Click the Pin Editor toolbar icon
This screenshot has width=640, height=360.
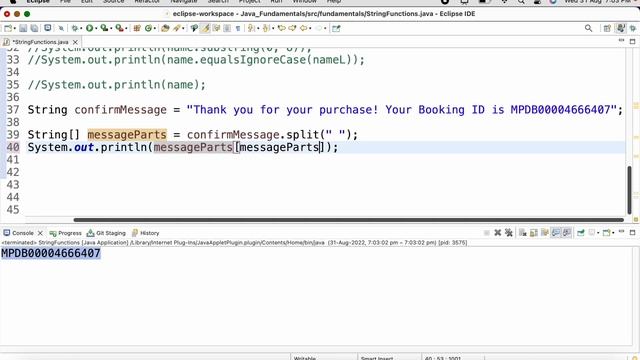pyautogui.click(x=336, y=28)
